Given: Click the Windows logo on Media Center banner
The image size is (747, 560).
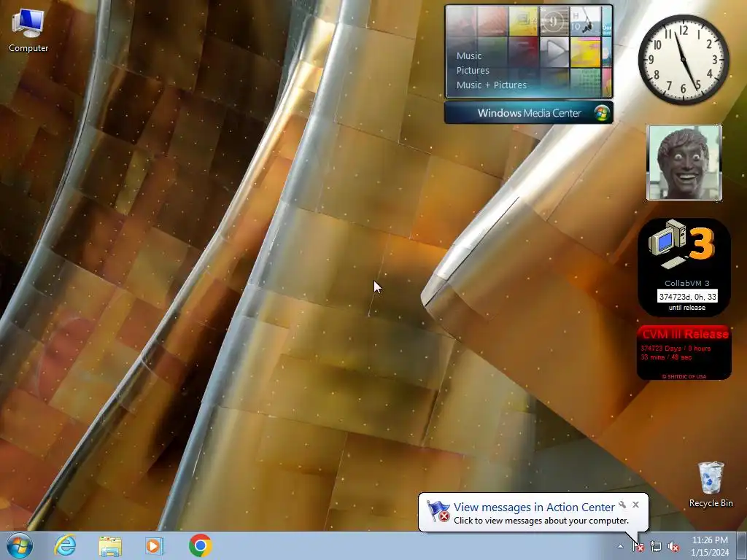Looking at the screenshot, I should coord(602,113).
